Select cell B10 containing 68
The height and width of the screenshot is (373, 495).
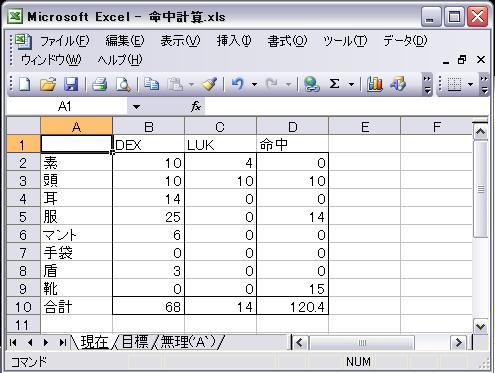[x=149, y=307]
